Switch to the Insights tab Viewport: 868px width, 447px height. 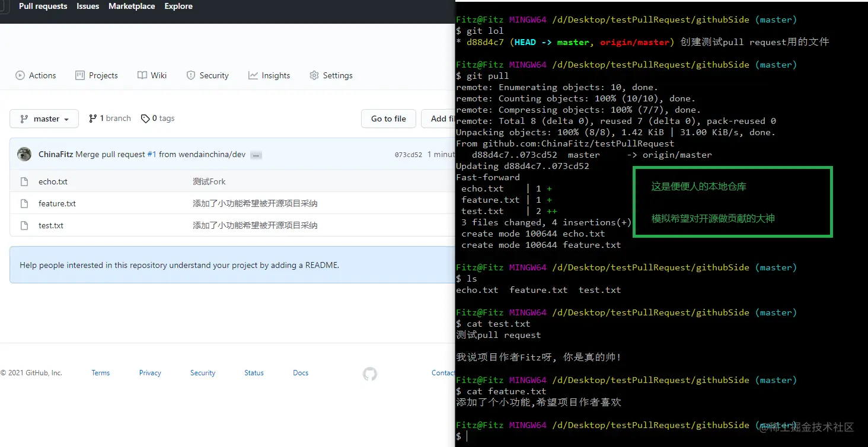[269, 75]
